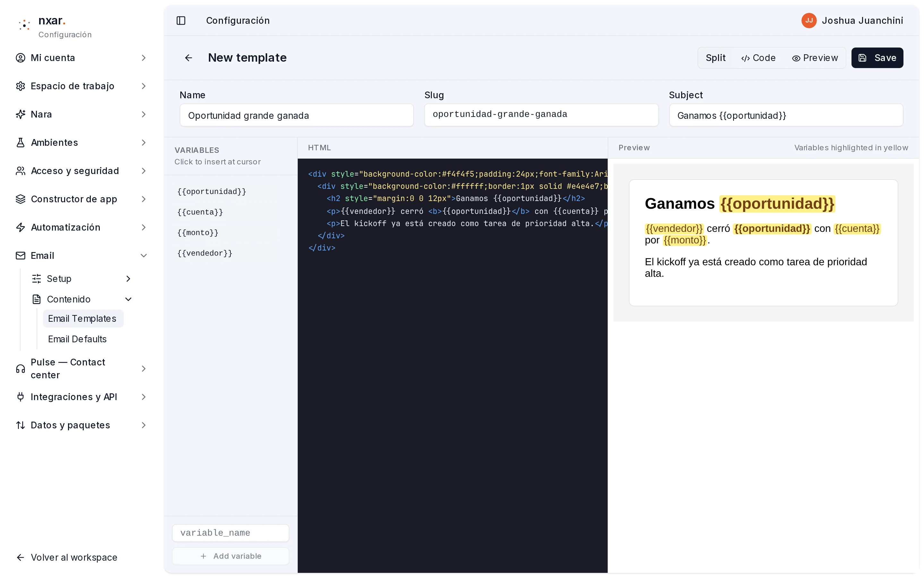The image size is (924, 578).
Task: Expand the Nara section chevron
Action: [143, 114]
